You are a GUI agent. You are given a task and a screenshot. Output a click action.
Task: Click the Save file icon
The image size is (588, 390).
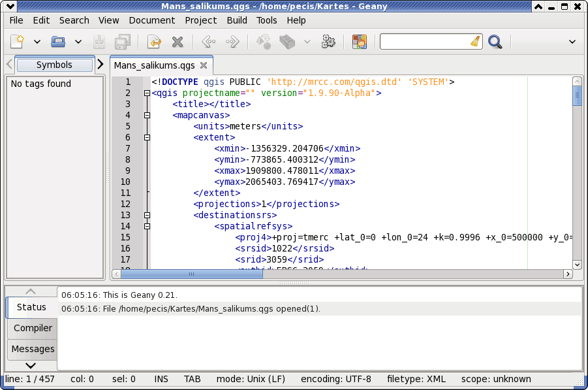pos(99,42)
